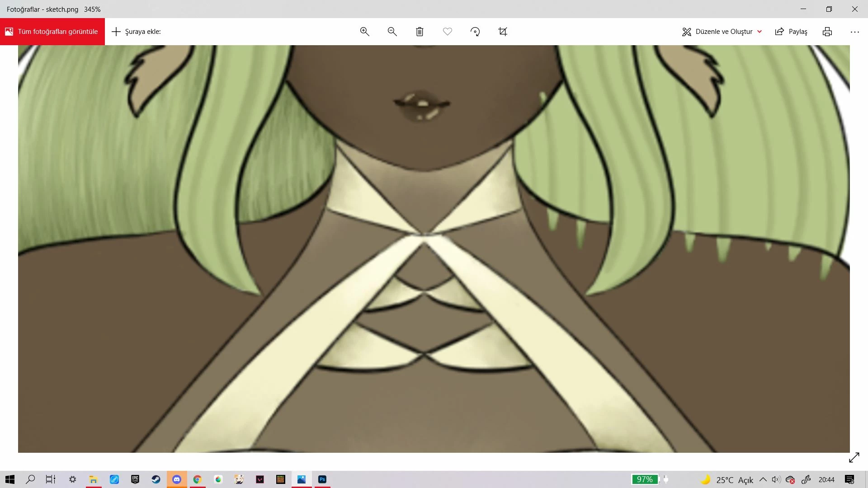The width and height of the screenshot is (868, 488).
Task: Open the three-dots more options menu
Action: tap(854, 32)
